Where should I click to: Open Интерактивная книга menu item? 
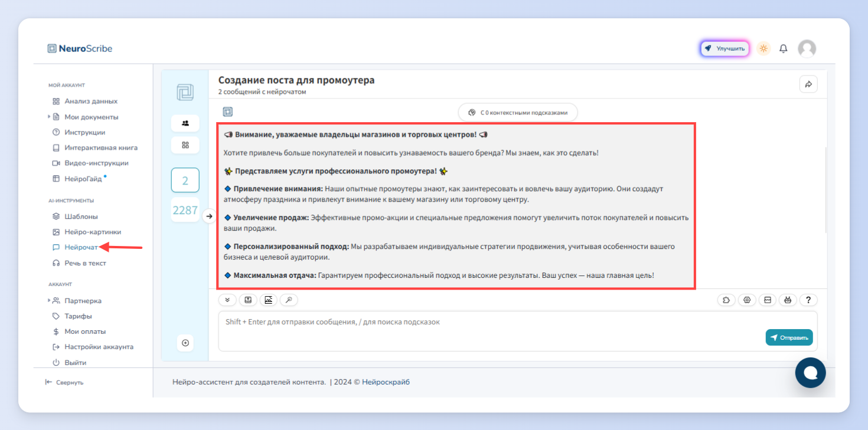click(101, 147)
